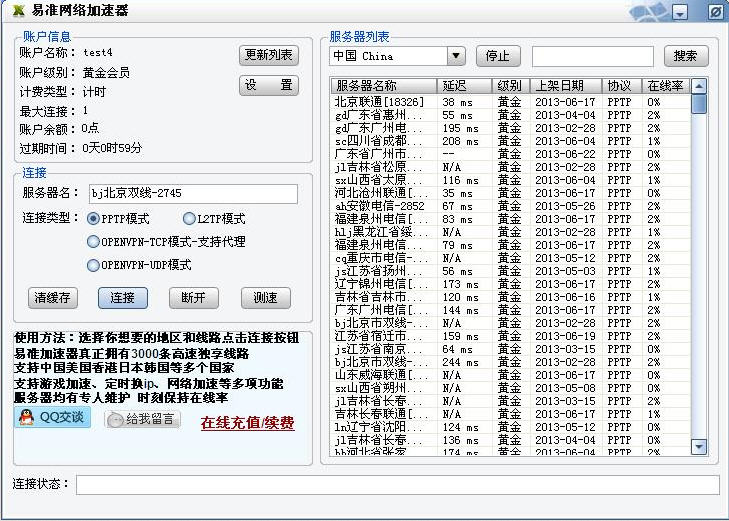Screen dimensions: 729x521
Task: Sort list by 延迟 column header
Action: (464, 86)
